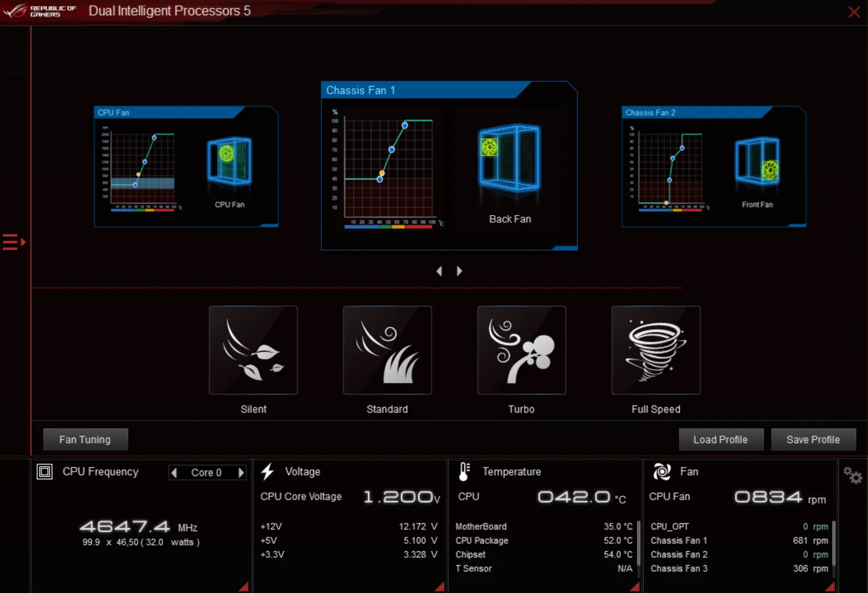The width and height of the screenshot is (868, 593).
Task: Expand the Temperature panel corner triangle
Action: (x=635, y=587)
